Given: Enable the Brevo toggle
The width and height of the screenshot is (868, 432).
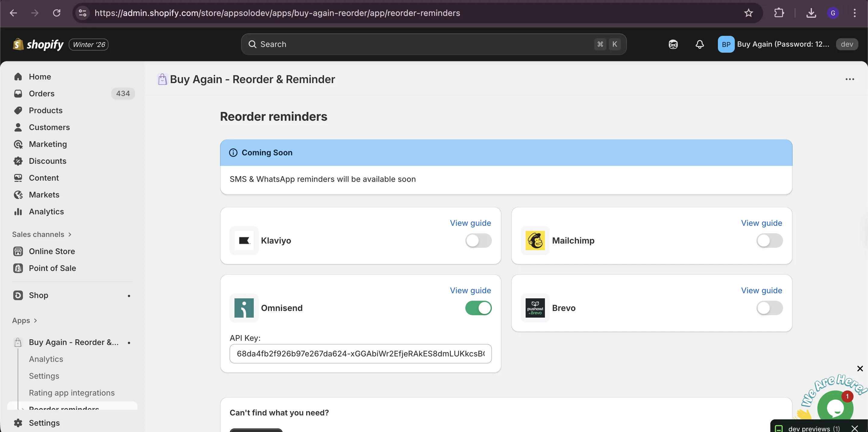Looking at the screenshot, I should pyautogui.click(x=770, y=308).
